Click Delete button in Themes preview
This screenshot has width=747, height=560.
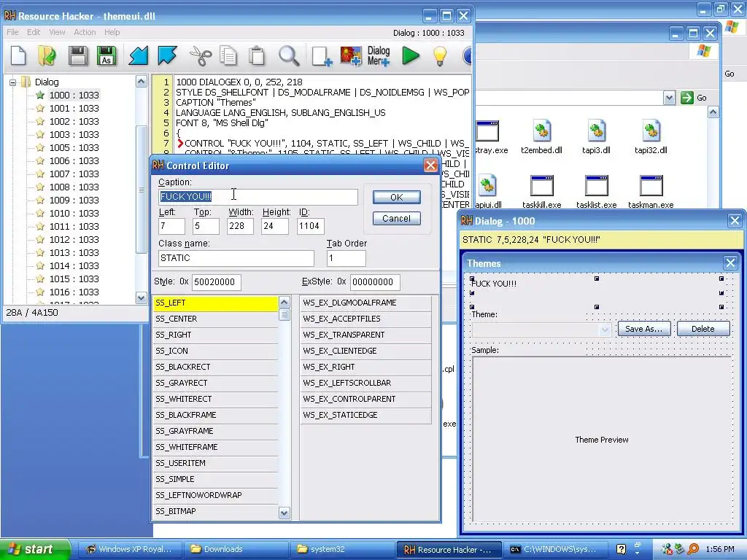pos(703,329)
